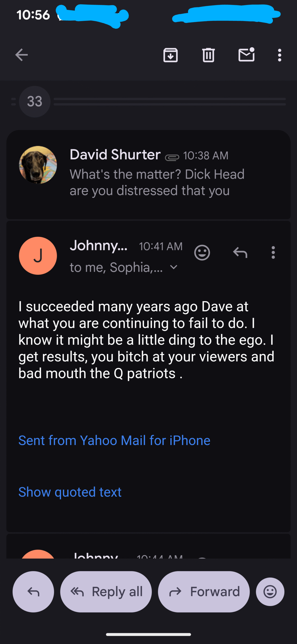
Task: Show quoted text in message
Action: pos(70,492)
